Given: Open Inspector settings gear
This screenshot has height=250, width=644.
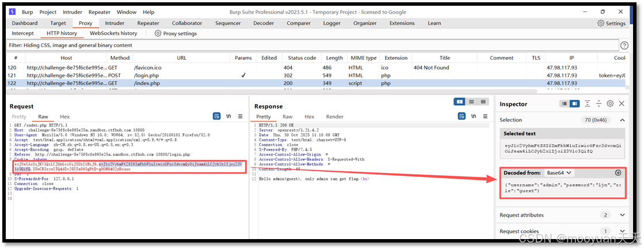Looking at the screenshot, I should click(x=610, y=104).
